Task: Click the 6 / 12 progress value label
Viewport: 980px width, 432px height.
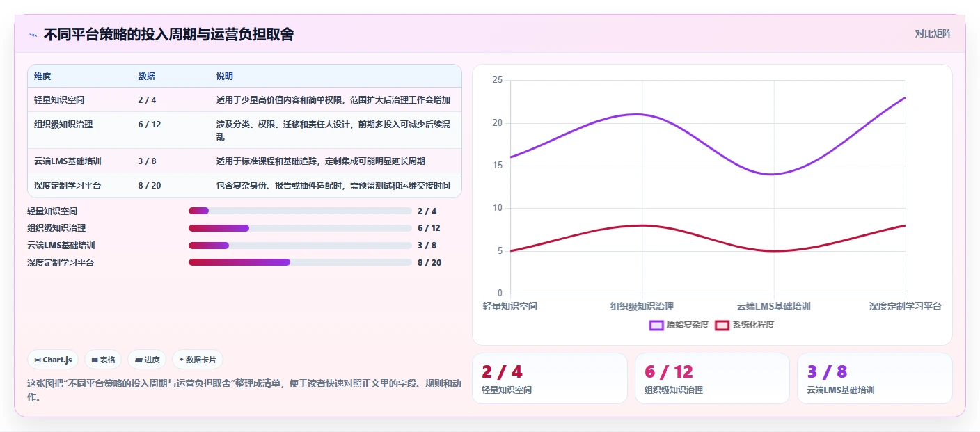Action: coord(429,228)
